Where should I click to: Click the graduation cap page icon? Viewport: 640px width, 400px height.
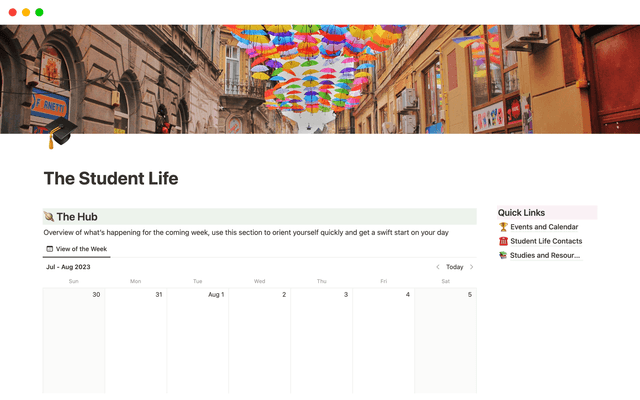pos(61,133)
